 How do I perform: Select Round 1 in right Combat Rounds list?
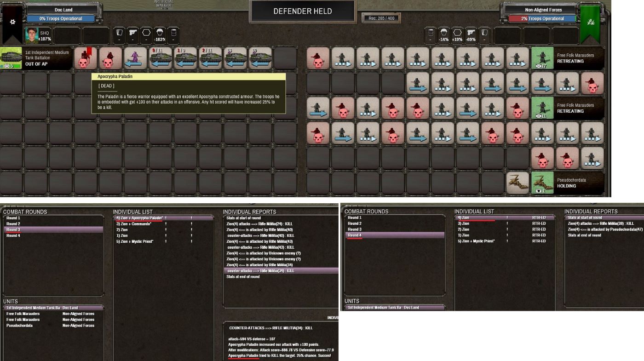pyautogui.click(x=395, y=218)
